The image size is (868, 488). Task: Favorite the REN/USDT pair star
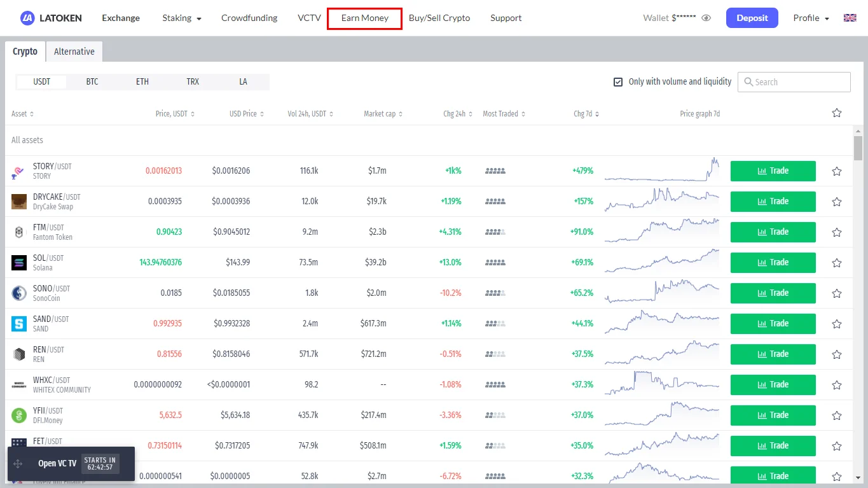(837, 354)
